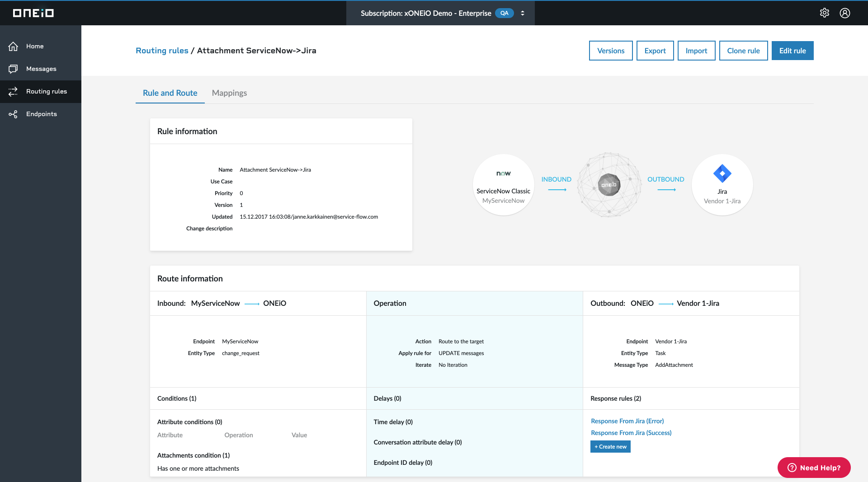Click the 'Conditions (1)' heading
868x482 pixels.
177,398
